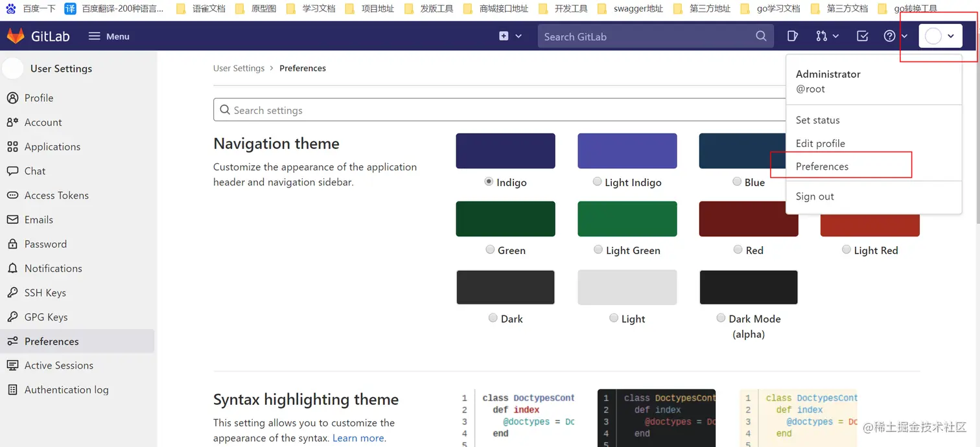Open the Help question mark icon
The image size is (980, 447).
[x=890, y=36]
